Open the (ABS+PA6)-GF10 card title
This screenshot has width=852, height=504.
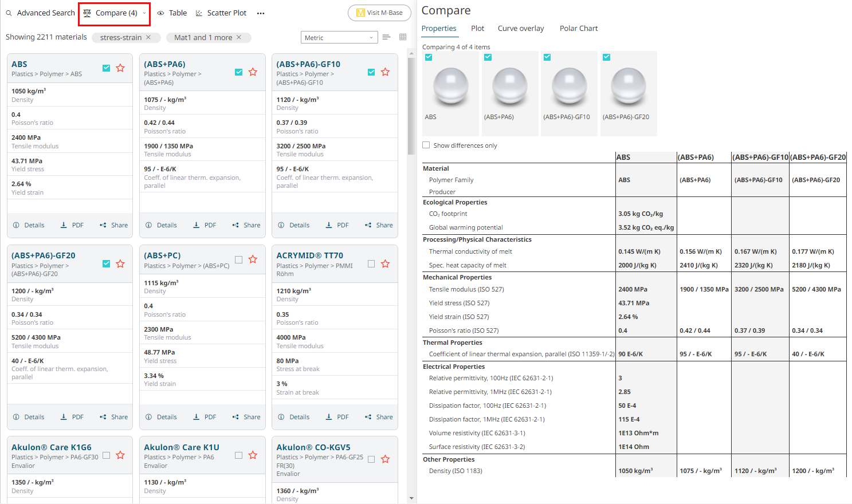click(308, 64)
